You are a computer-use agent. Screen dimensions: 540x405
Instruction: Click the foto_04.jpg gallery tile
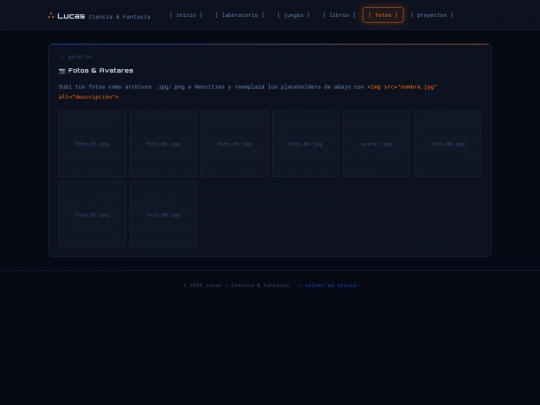(x=305, y=144)
